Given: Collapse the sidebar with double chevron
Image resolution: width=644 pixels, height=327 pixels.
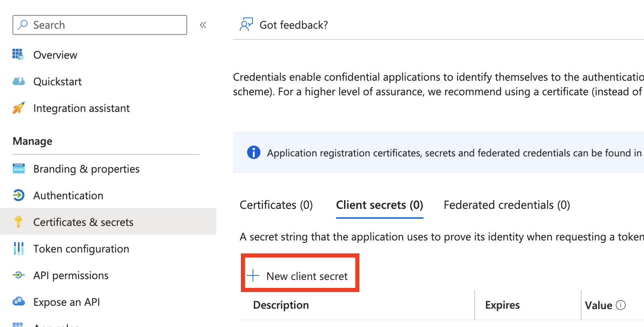Looking at the screenshot, I should coord(203,25).
